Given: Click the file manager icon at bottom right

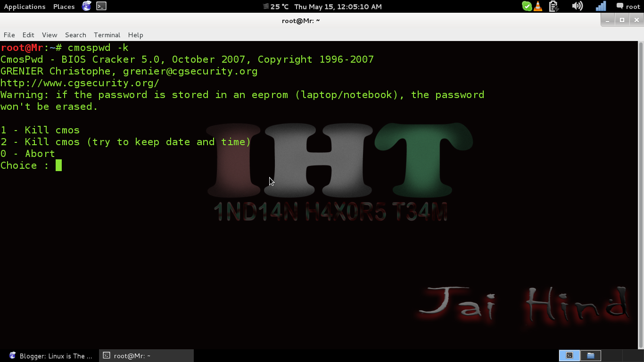Looking at the screenshot, I should coord(591,355).
